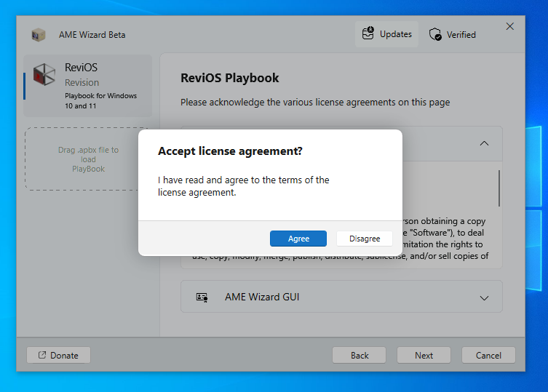Click the Updates label in the title bar
Screen dimensions: 548x392
pyautogui.click(x=395, y=34)
